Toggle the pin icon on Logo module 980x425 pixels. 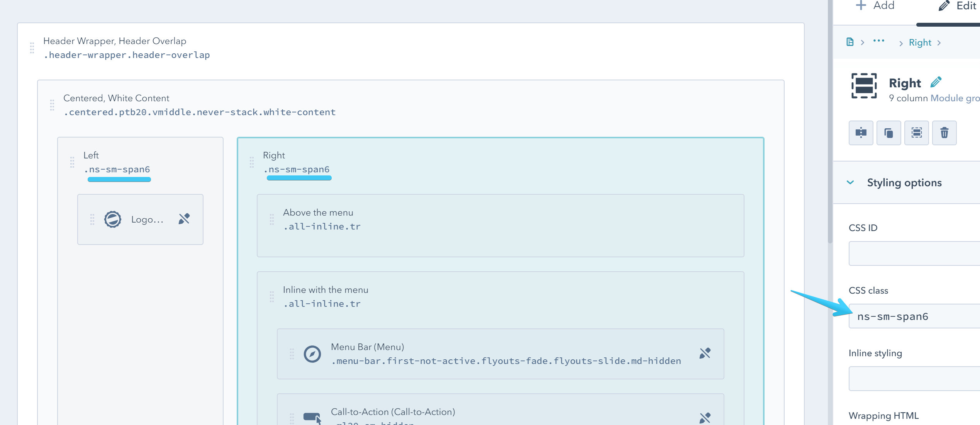pyautogui.click(x=184, y=219)
